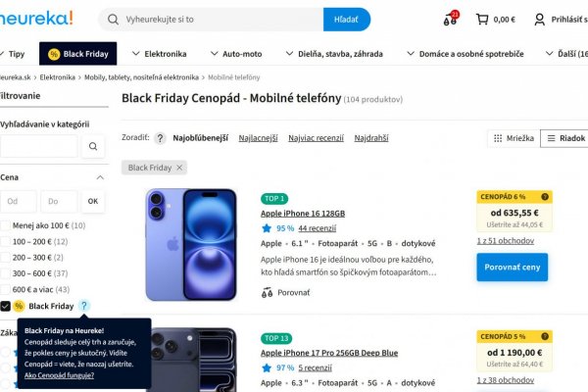588x392 pixels.
Task: Uncheck the Black Friday filter checkbox
Action: [x=6, y=306]
